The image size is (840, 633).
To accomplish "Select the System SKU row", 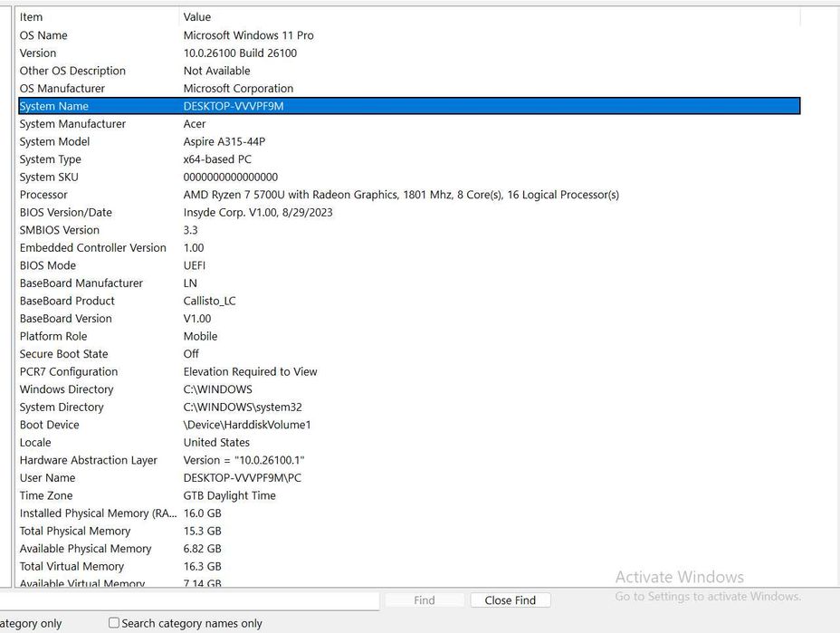I will click(409, 177).
